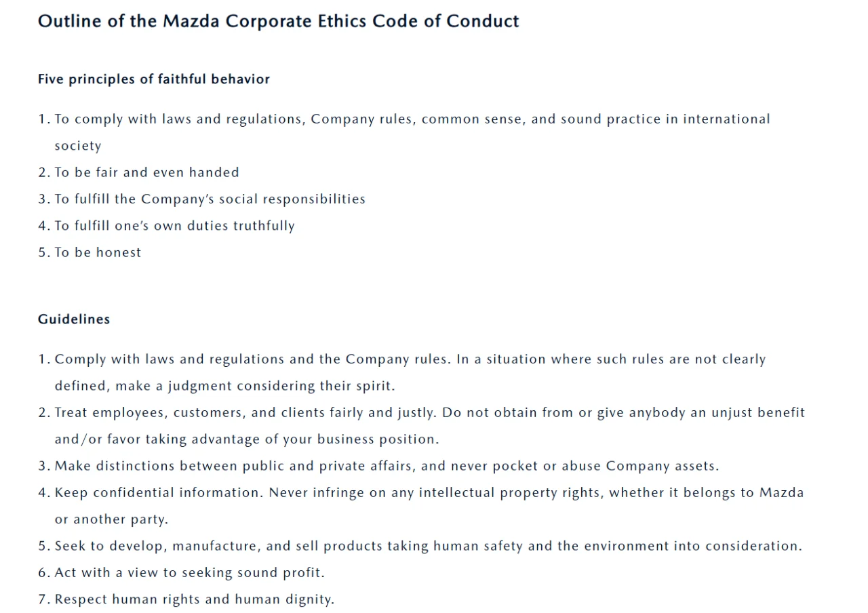868x613 pixels.
Task: Click the "Five principles of faithful behavior" subheading
Action: [x=154, y=79]
